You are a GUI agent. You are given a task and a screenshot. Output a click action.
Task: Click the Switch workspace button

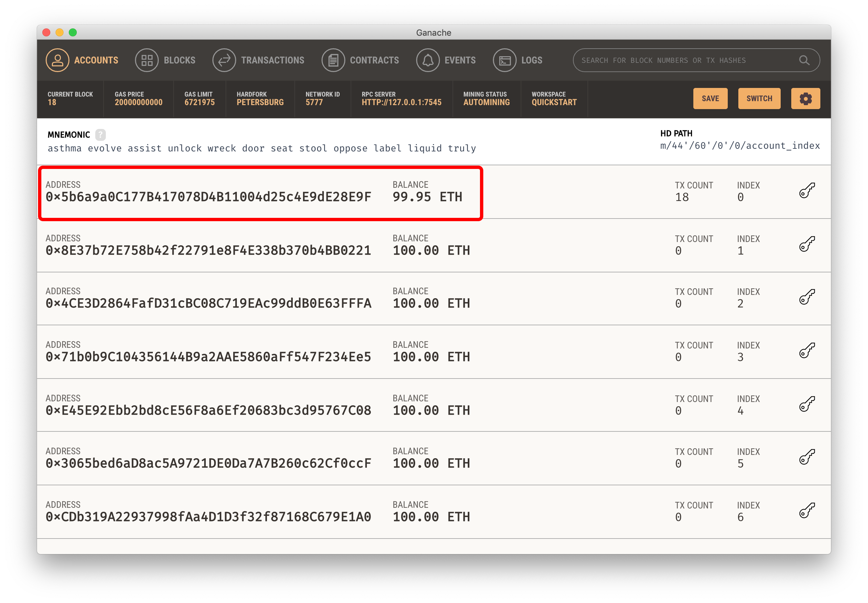coord(759,99)
